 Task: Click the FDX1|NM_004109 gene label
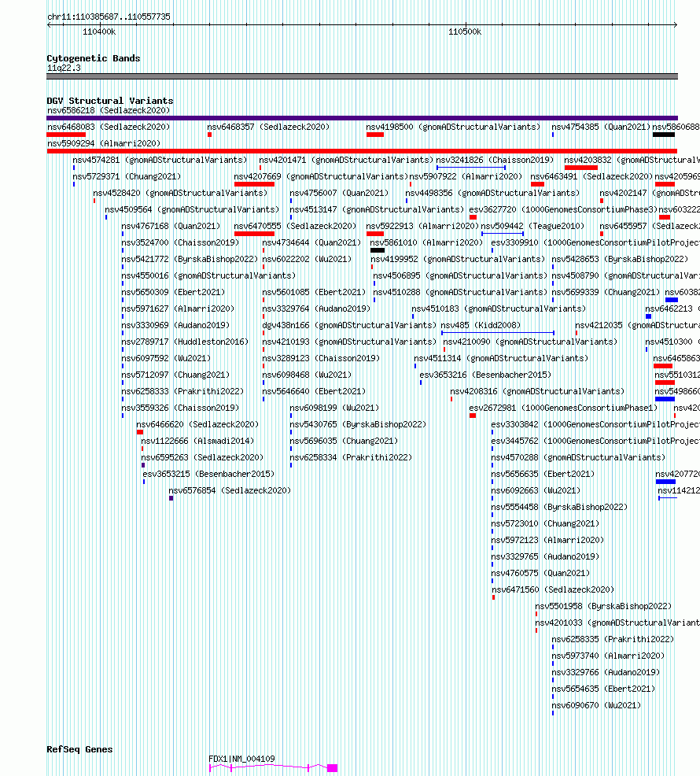(x=241, y=759)
